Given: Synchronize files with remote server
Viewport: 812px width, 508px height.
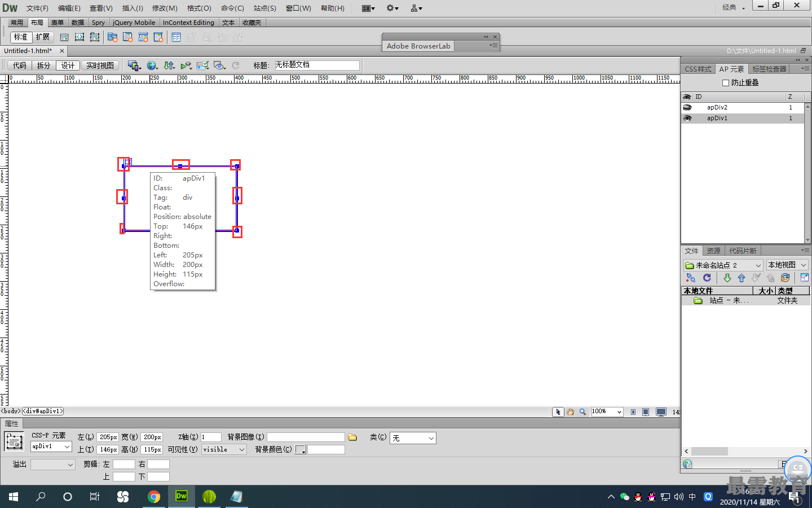Looking at the screenshot, I should click(785, 278).
